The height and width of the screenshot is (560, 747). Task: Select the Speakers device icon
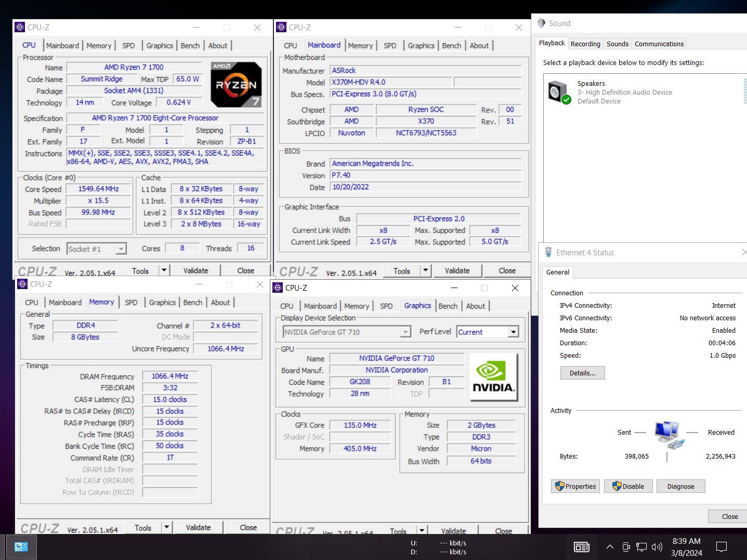559,92
